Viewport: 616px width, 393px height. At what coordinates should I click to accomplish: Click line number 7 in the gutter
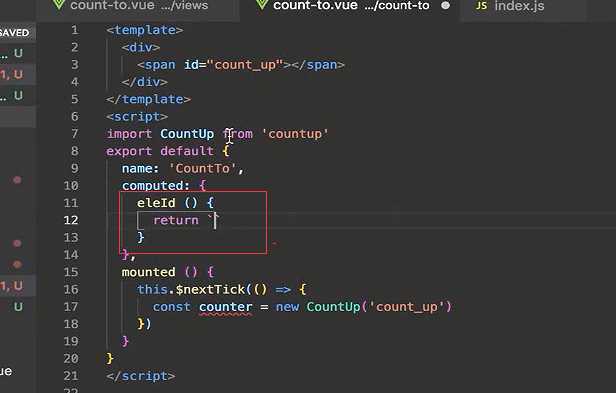(x=75, y=134)
